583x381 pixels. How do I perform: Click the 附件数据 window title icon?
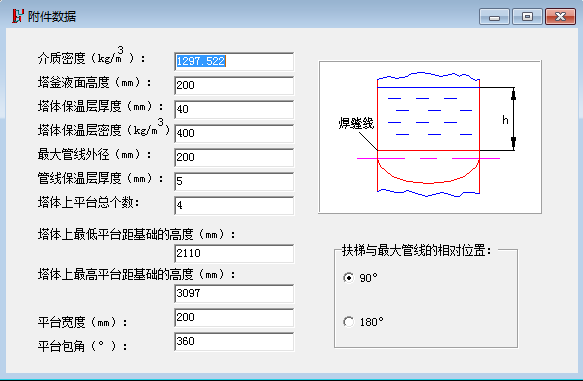pyautogui.click(x=17, y=16)
